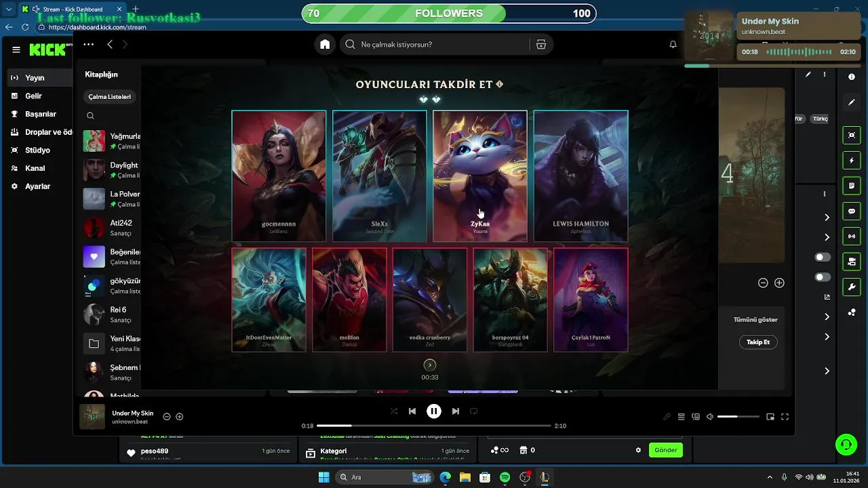868x488 pixels.
Task: Toggle the upper switch in Kick right panel
Action: coord(823,258)
